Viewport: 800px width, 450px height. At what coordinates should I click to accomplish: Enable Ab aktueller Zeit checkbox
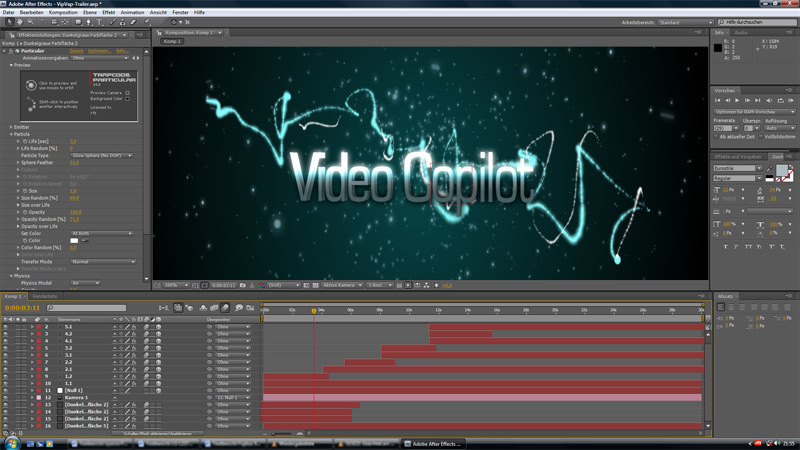click(716, 137)
